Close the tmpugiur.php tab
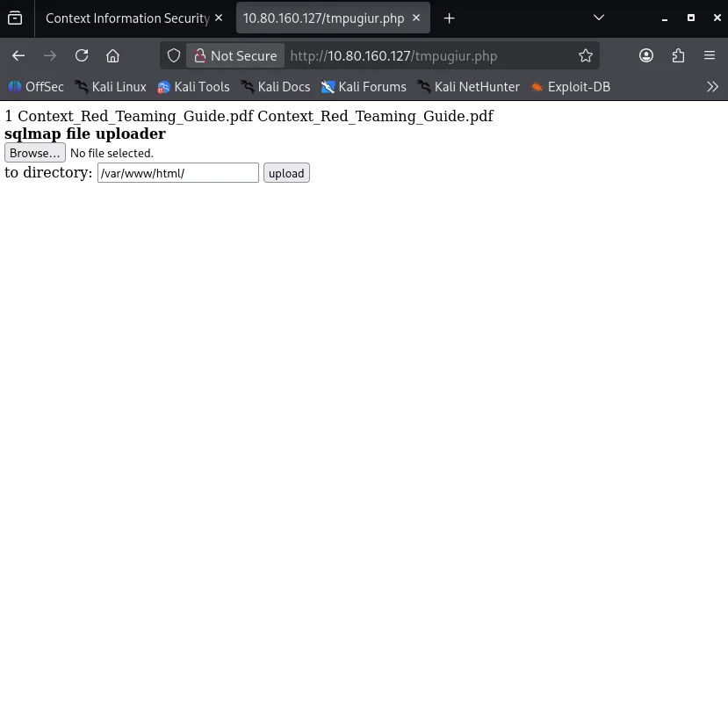728x716 pixels. pos(415,18)
